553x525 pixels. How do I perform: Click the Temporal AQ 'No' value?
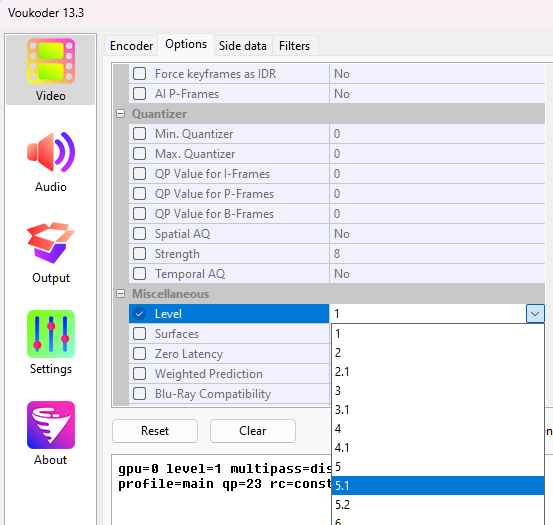437,274
